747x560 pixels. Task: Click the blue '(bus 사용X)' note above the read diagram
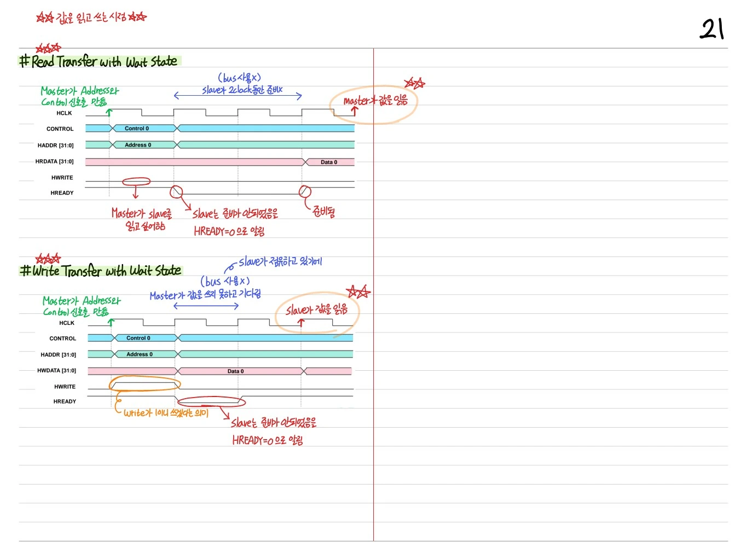[239, 78]
